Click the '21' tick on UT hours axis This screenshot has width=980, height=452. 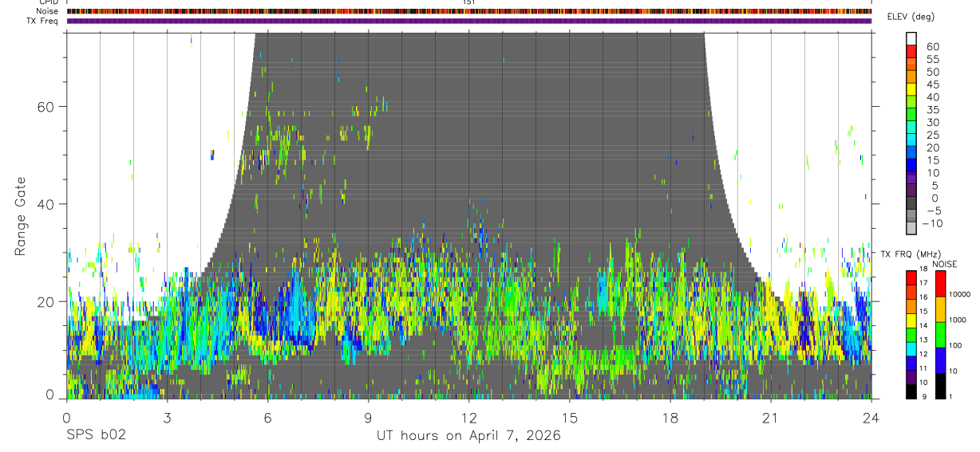pos(770,418)
